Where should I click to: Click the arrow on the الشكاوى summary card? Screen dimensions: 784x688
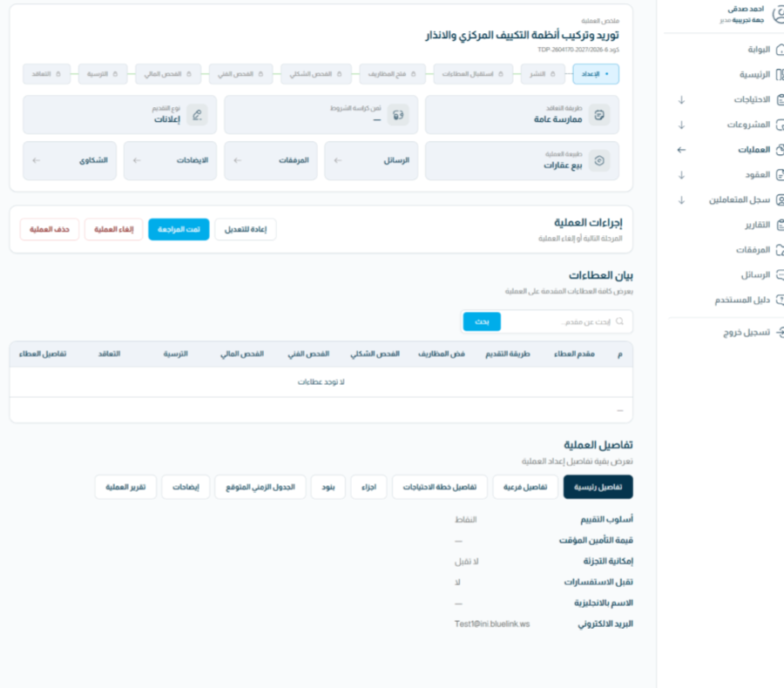(36, 160)
